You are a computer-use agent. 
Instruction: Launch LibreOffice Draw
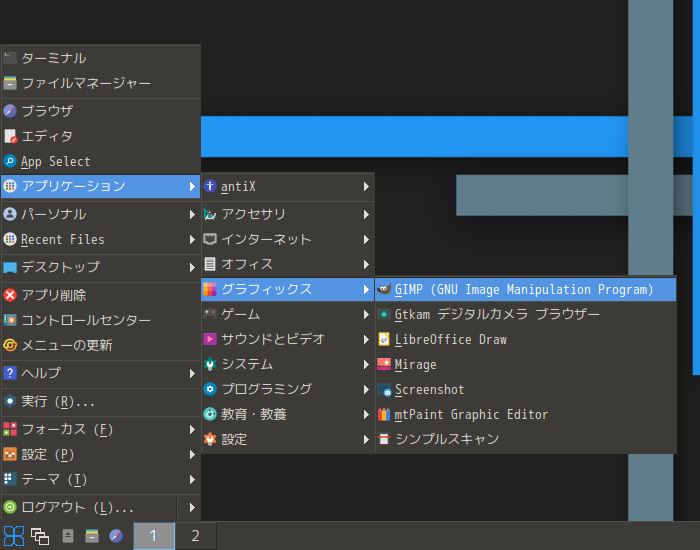[x=526, y=339]
